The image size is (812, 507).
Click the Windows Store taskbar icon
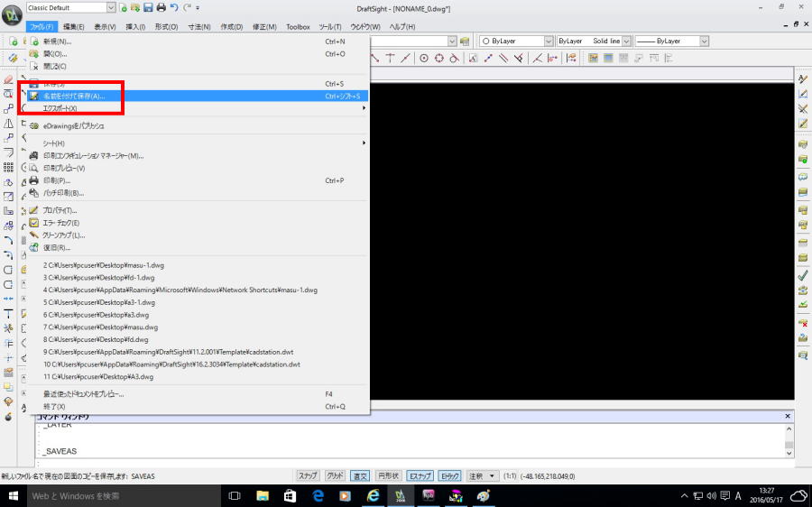[x=290, y=495]
